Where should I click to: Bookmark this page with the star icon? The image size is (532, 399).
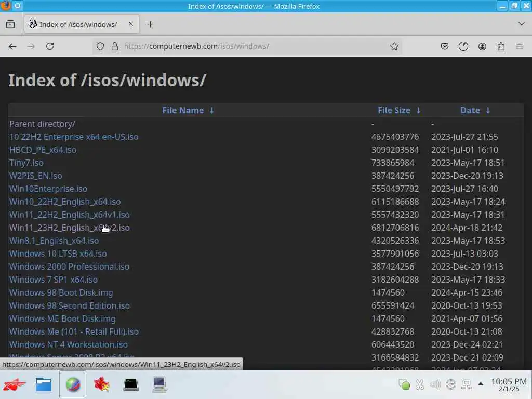click(394, 46)
